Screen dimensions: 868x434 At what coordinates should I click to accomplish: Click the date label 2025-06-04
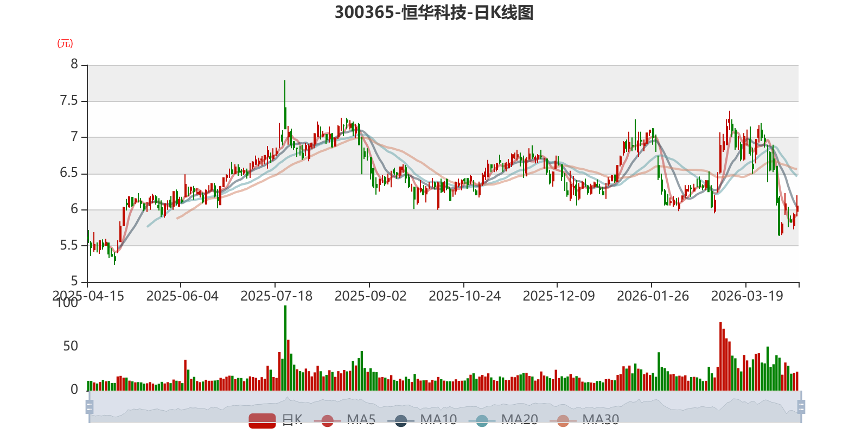tap(182, 296)
